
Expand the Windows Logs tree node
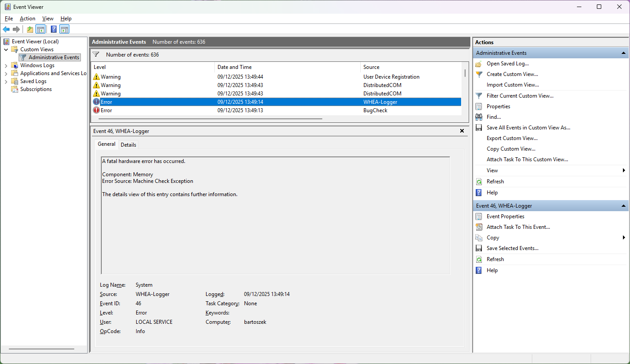pyautogui.click(x=6, y=65)
